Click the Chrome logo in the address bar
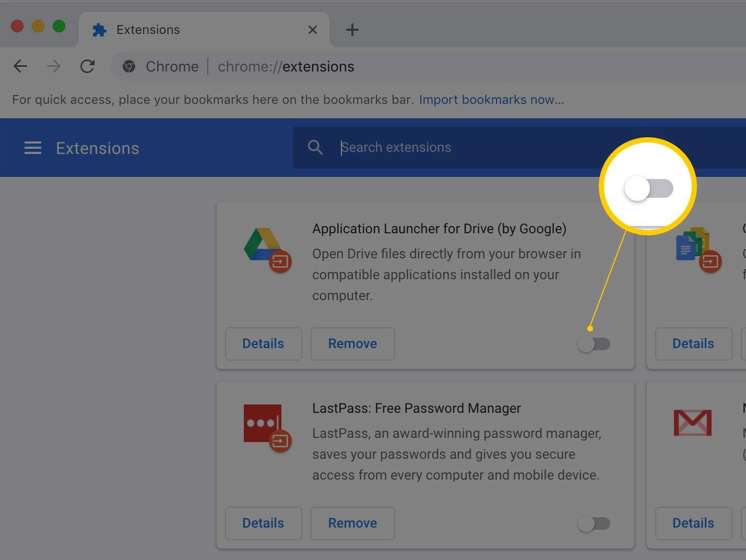This screenshot has width=746, height=560. click(129, 66)
